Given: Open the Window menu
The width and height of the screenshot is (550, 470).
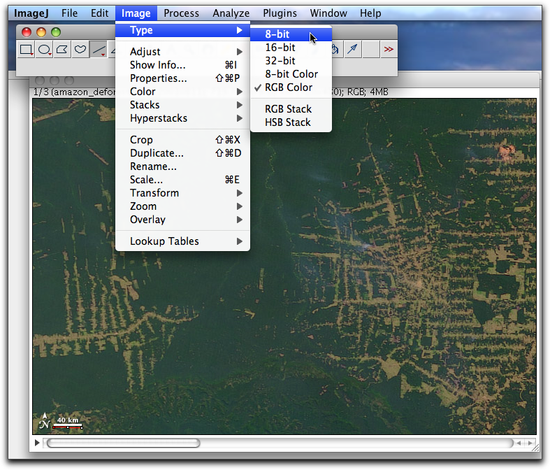Looking at the screenshot, I should tap(328, 13).
